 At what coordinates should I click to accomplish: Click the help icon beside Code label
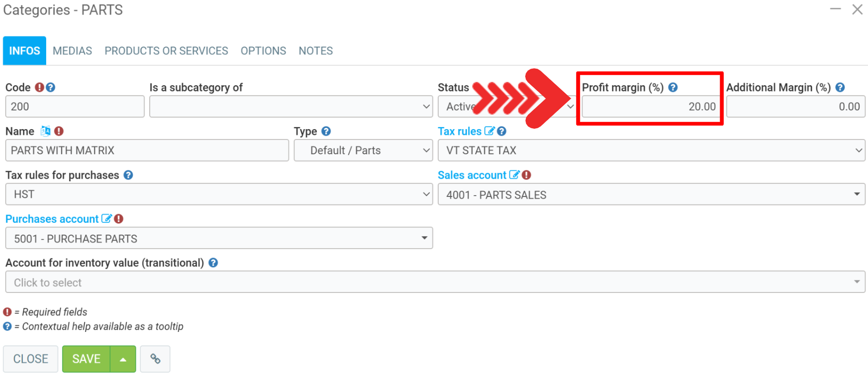point(51,87)
